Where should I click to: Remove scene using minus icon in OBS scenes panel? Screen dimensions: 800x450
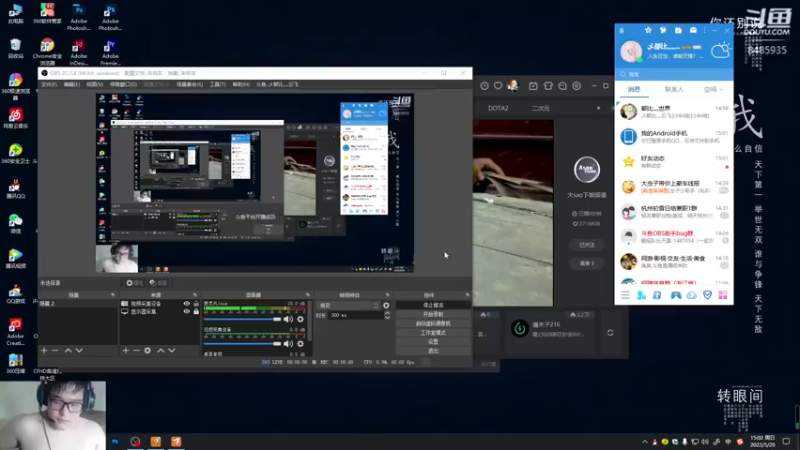click(x=55, y=351)
